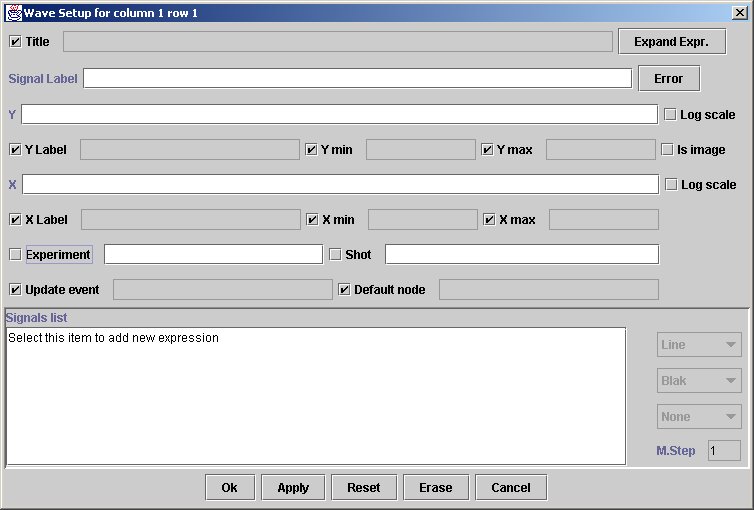Toggle the X Label checkbox
Screen dimensions: 754x510
tap(15, 220)
